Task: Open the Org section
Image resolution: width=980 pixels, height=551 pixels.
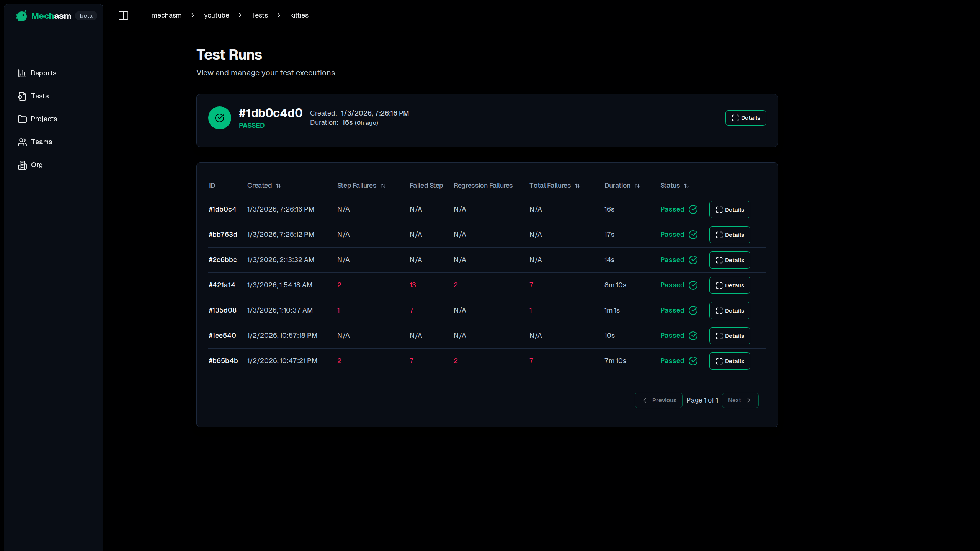Action: [37, 165]
